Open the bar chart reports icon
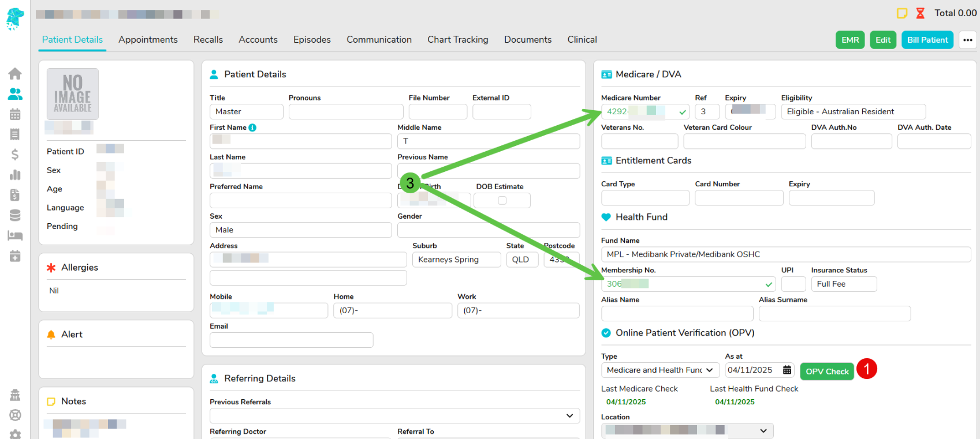This screenshot has height=439, width=980. [15, 175]
